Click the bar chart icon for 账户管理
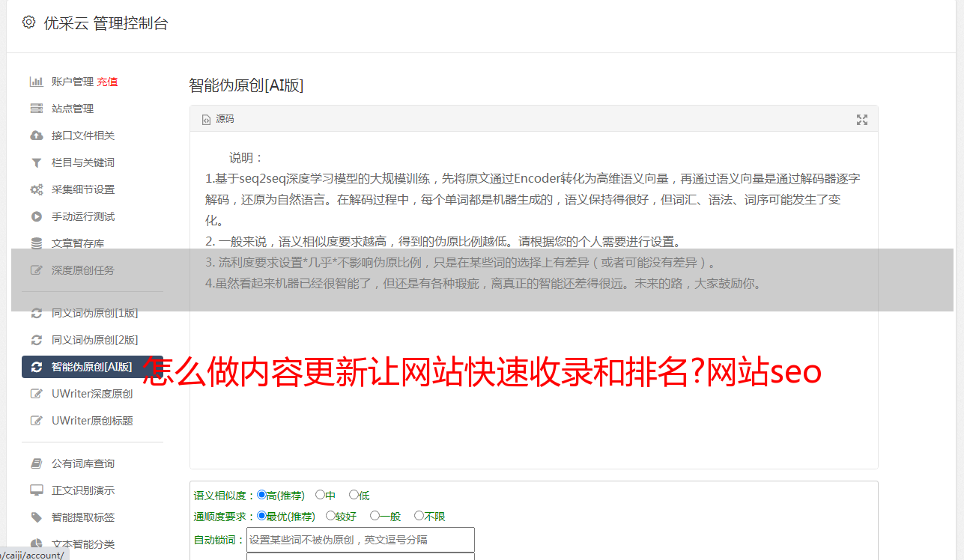This screenshot has width=964, height=560. click(x=36, y=82)
